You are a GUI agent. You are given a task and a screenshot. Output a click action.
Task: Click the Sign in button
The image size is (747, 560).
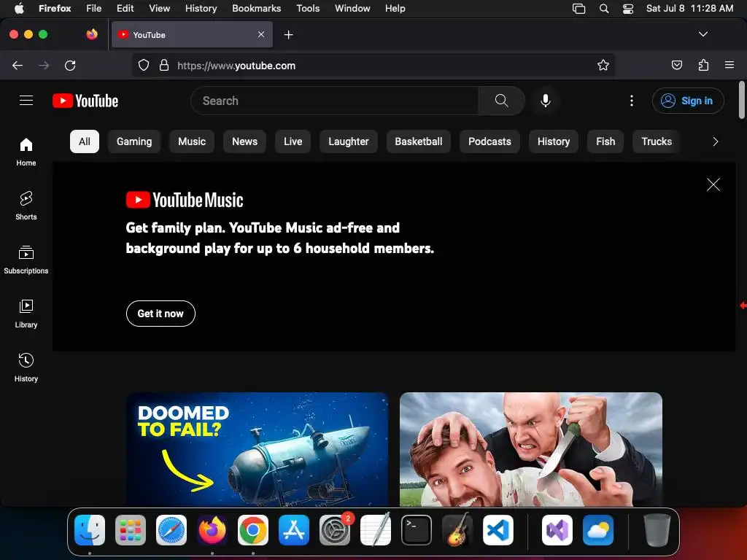[688, 101]
